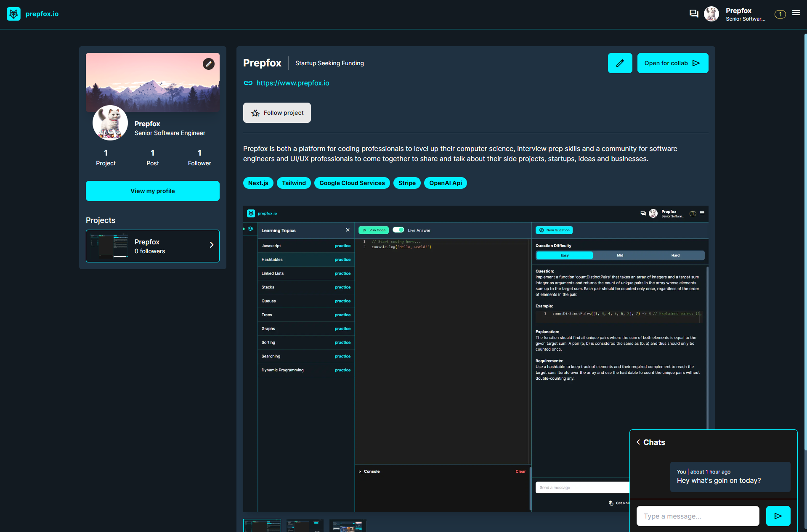The height and width of the screenshot is (532, 807).
Task: Click the 1 Project stat
Action: click(106, 158)
